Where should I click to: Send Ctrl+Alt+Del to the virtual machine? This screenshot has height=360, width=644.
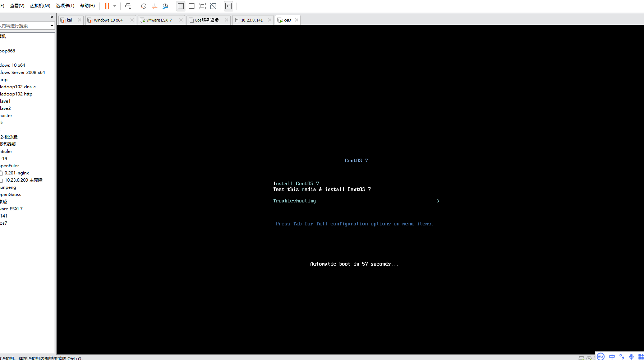pyautogui.click(x=128, y=6)
